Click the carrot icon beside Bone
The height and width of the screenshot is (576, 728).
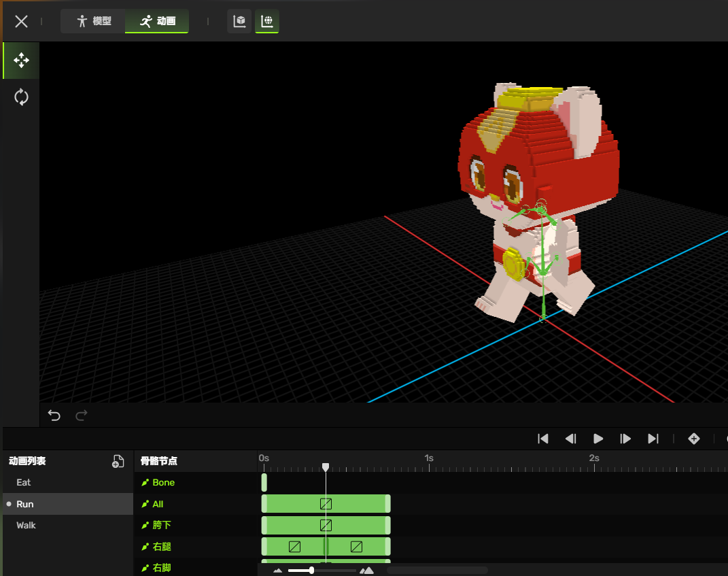145,483
